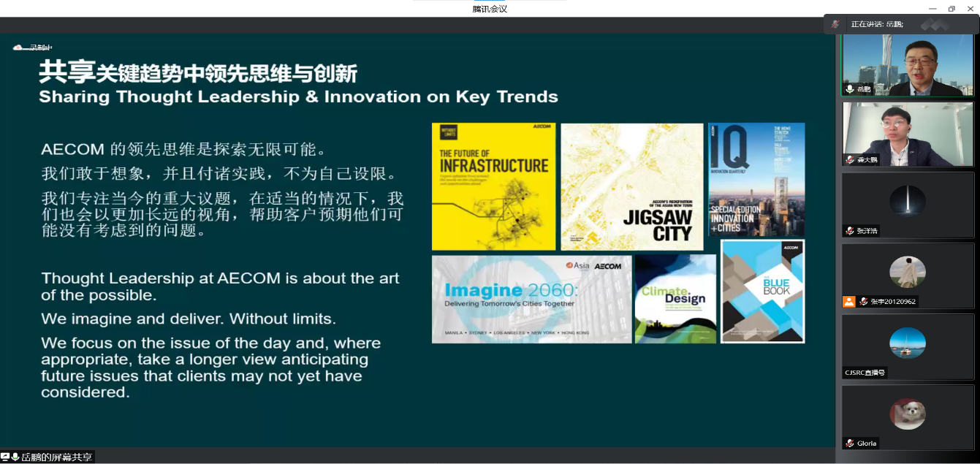Click the 岳鹏的屏幕共享 label
Screen dimensions: 980x464
pos(57,457)
